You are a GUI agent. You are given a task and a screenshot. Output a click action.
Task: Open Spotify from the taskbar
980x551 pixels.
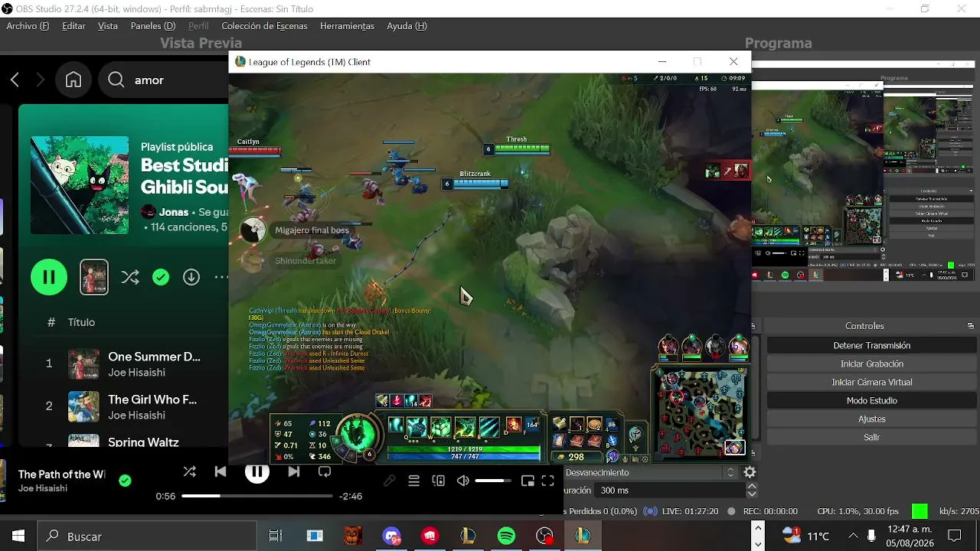506,536
